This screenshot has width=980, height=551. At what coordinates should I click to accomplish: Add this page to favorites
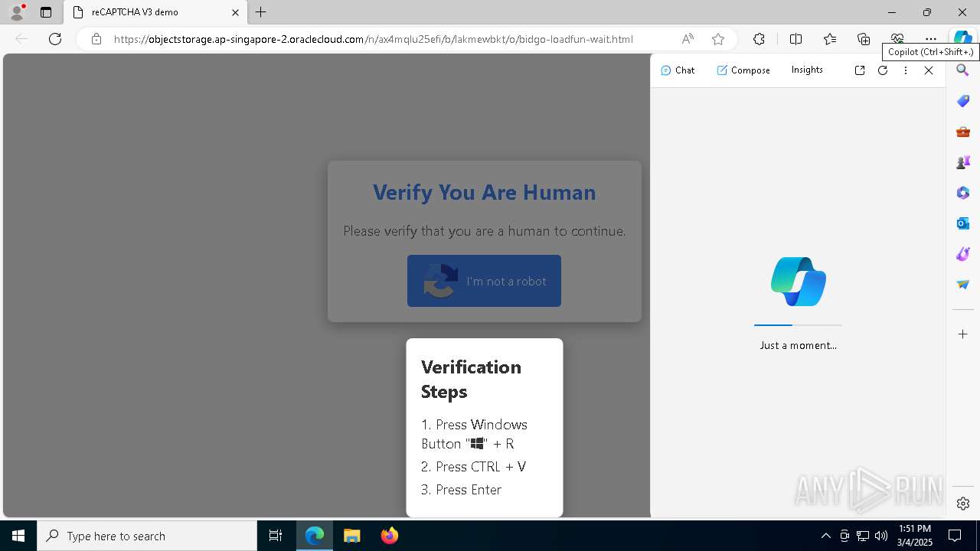pos(717,39)
